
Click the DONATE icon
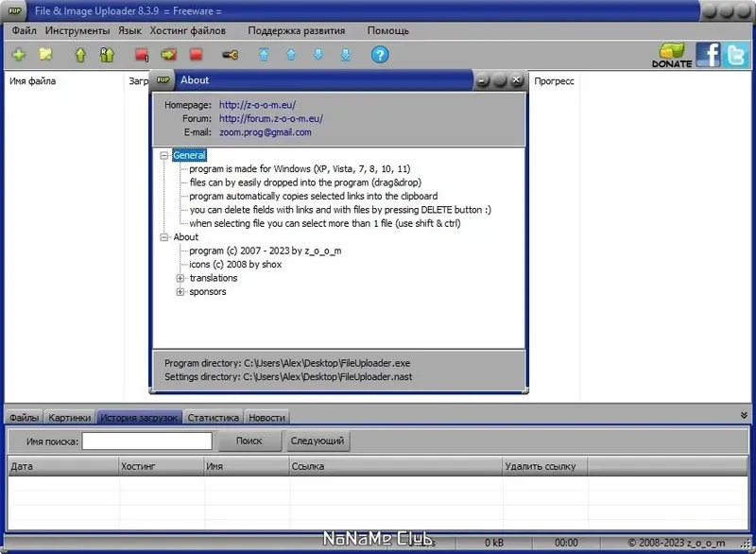[672, 55]
